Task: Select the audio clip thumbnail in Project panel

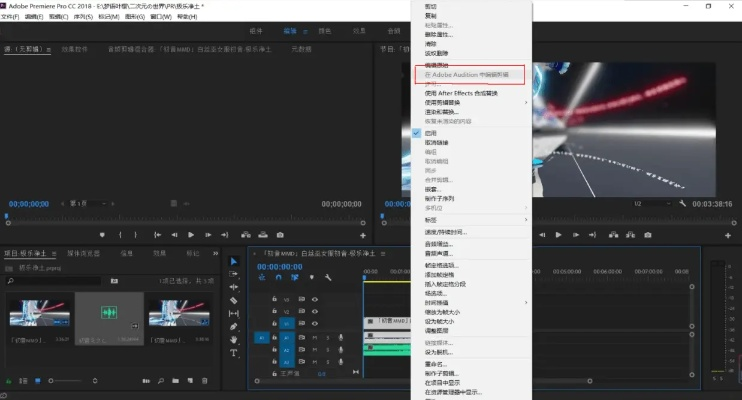Action: (x=109, y=313)
